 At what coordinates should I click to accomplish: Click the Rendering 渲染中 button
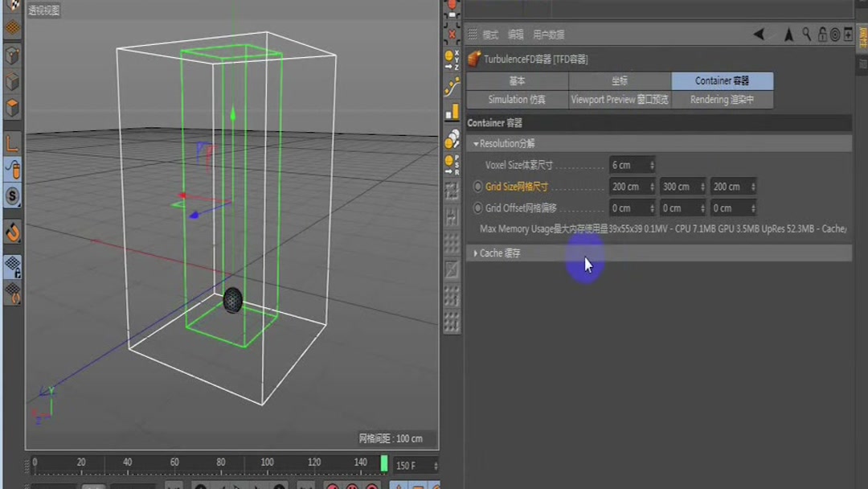722,99
